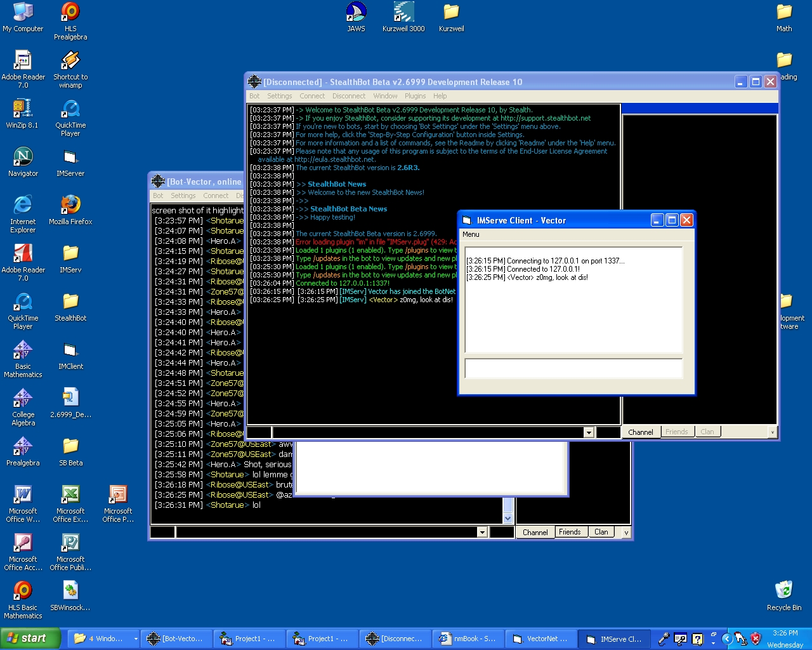Launch HLS Prealgebra desktop icon
Screen dimensions: 812x650
(x=70, y=21)
